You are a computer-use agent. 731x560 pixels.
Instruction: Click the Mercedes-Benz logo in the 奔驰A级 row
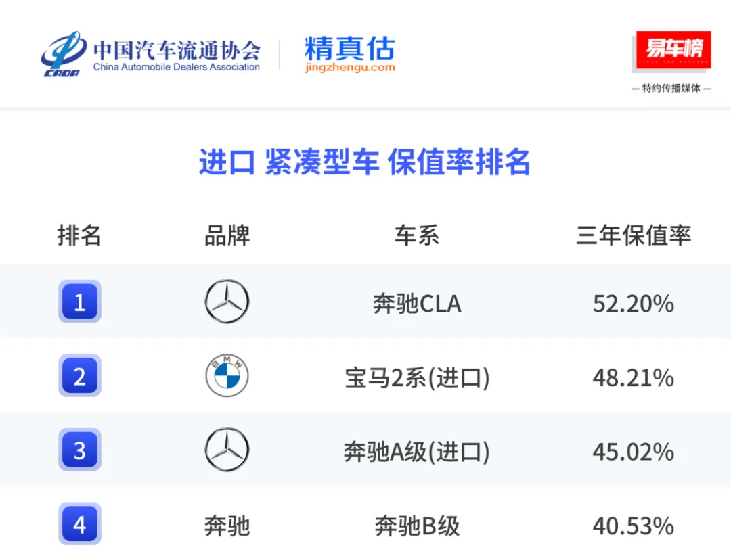click(x=227, y=450)
